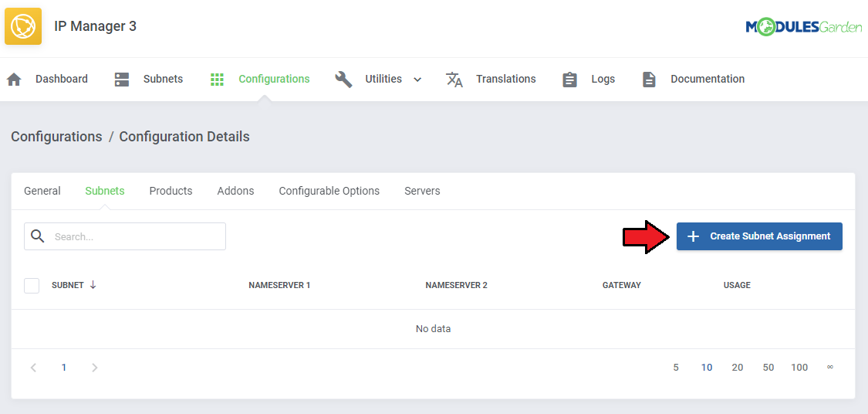Open Dashboard from main navigation
Screen dimensions: 868x414
[62, 79]
